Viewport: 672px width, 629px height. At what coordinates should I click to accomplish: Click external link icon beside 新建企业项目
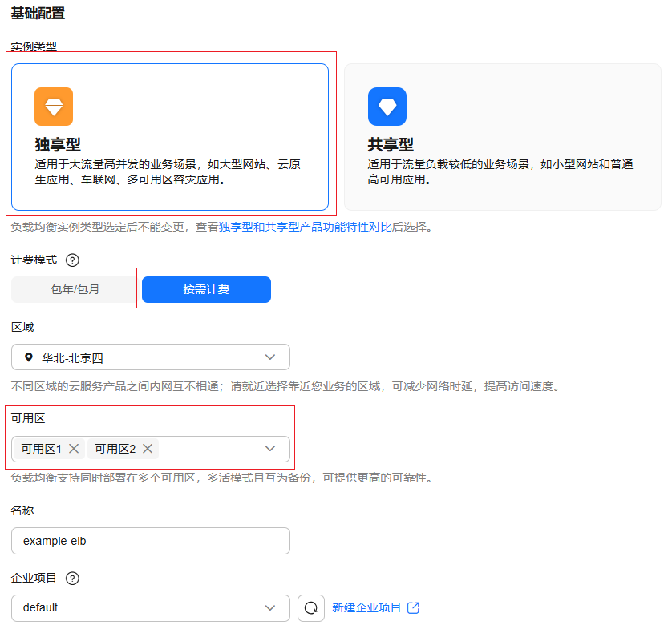[x=413, y=607]
